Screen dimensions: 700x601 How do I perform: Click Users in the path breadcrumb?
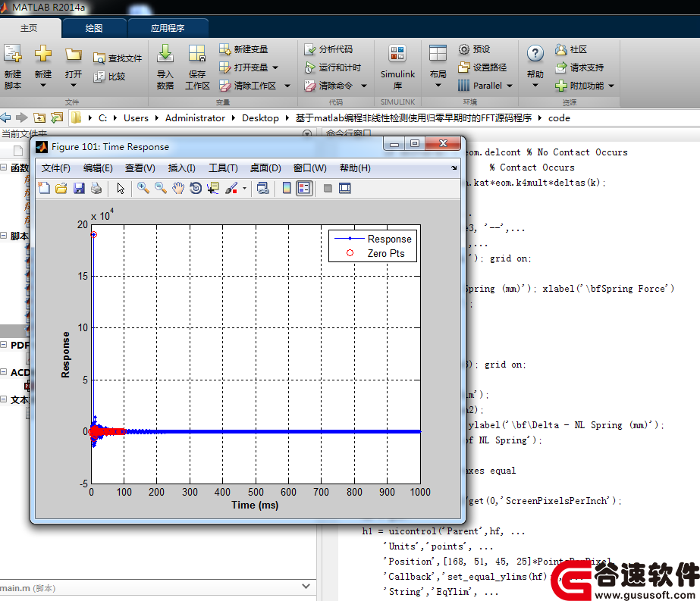pos(136,118)
